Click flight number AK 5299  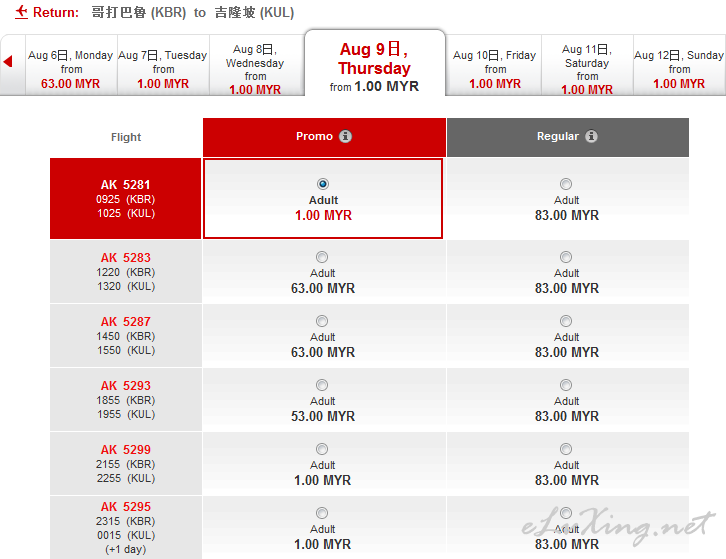125,449
